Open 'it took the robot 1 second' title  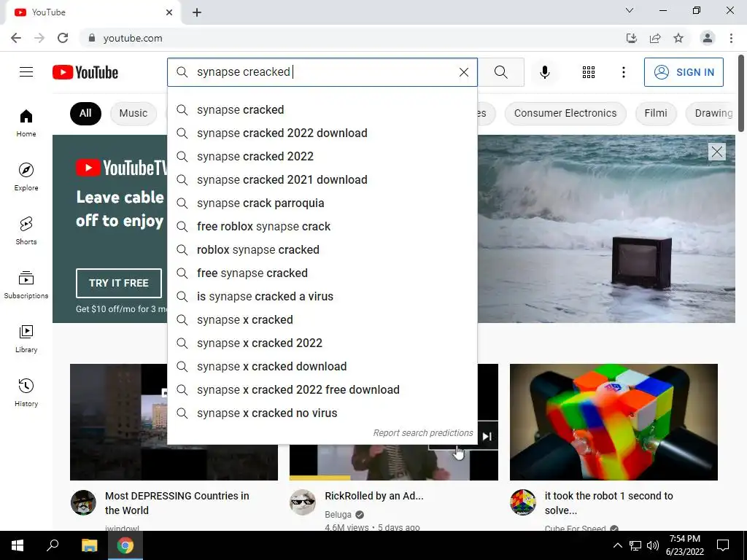tap(609, 503)
